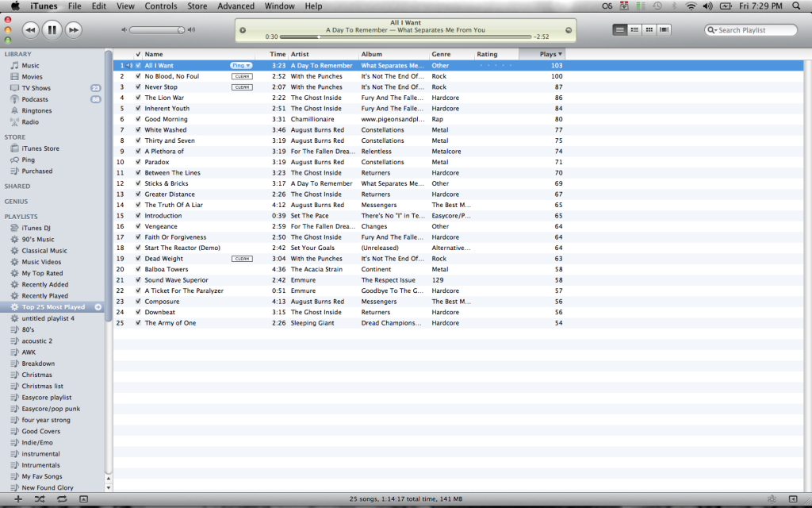Open the View menu
The image size is (812, 508).
tap(125, 6)
